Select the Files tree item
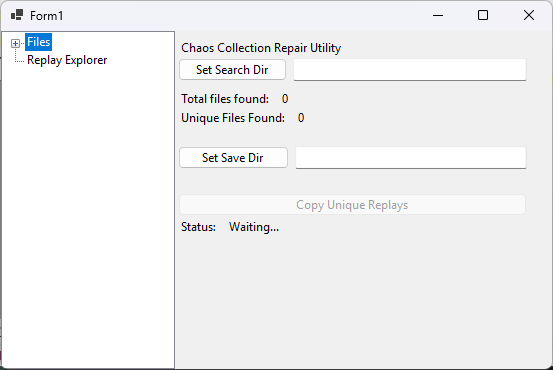The height and width of the screenshot is (370, 553). click(x=38, y=42)
